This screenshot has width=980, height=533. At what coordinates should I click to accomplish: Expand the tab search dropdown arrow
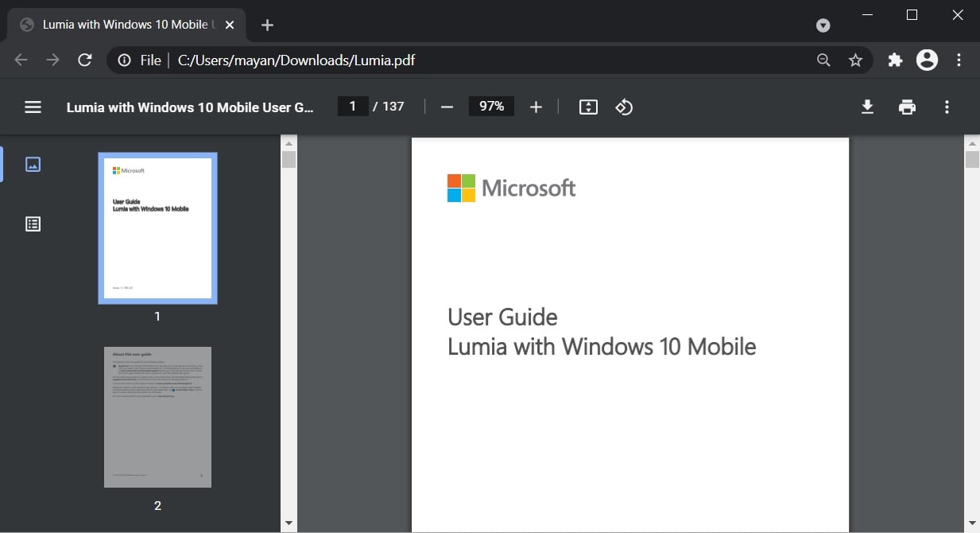(823, 25)
